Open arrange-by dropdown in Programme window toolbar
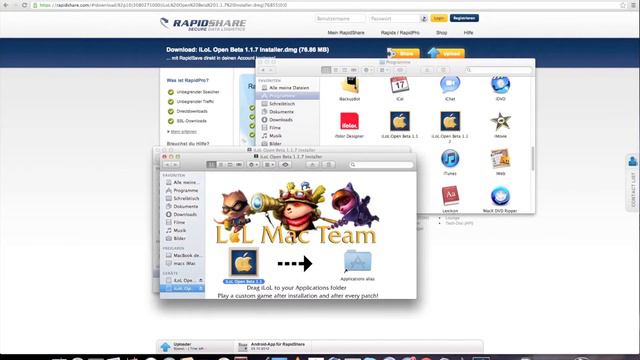The height and width of the screenshot is (360, 640). [x=384, y=70]
